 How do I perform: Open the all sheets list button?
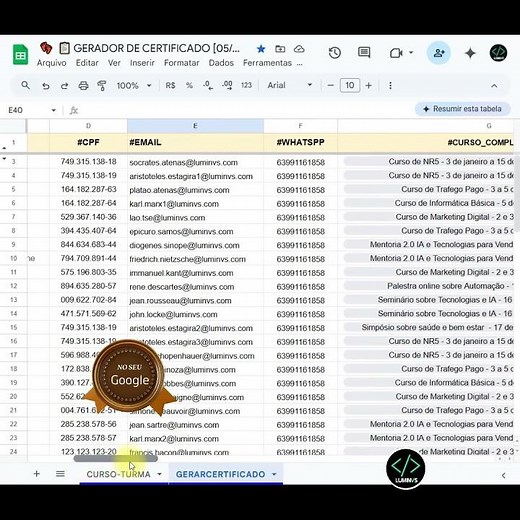tap(60, 474)
